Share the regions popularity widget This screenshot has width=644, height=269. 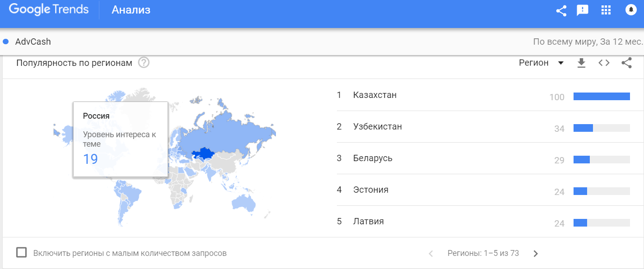pos(626,63)
